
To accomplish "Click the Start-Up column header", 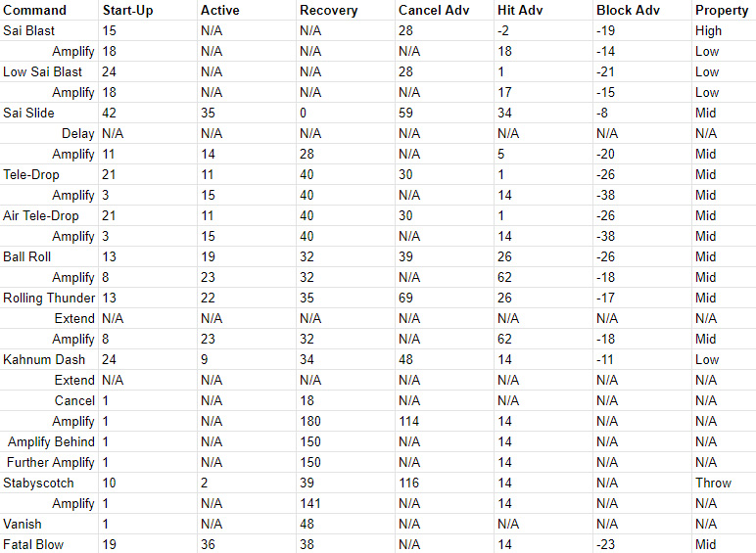I will coord(148,10).
